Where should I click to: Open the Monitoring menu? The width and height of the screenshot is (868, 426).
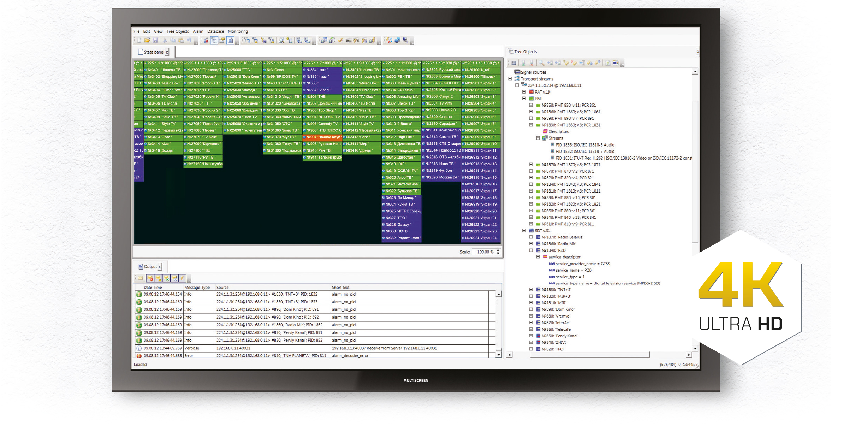coord(238,31)
